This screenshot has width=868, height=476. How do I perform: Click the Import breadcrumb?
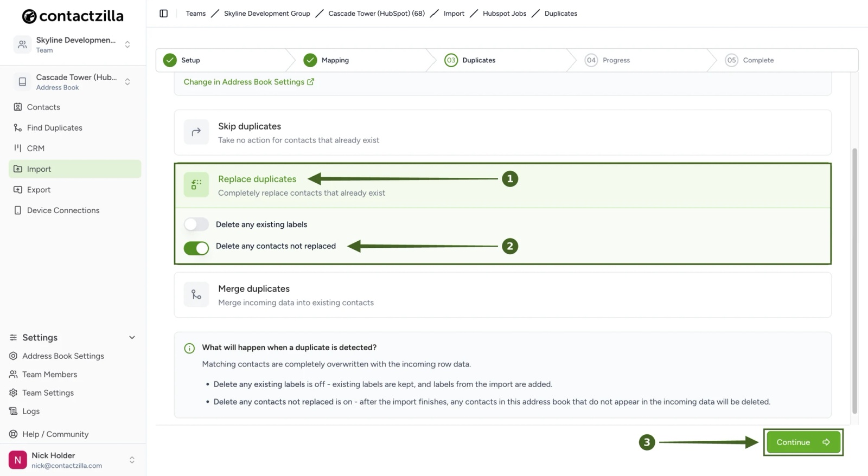(x=454, y=14)
